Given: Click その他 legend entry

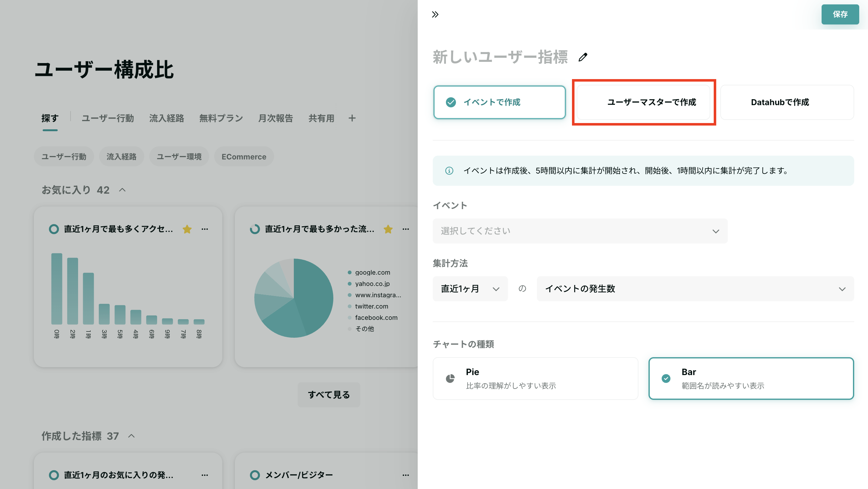Looking at the screenshot, I should coord(361,329).
